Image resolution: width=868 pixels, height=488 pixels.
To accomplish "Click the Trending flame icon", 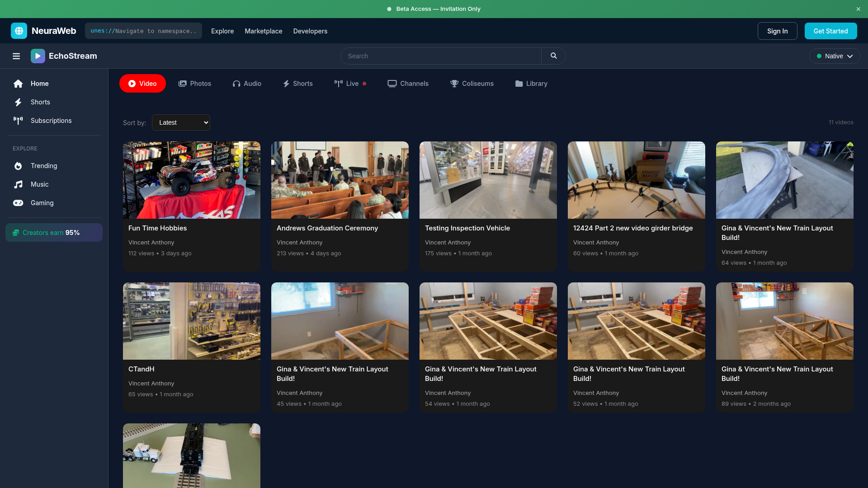I will coord(18,166).
